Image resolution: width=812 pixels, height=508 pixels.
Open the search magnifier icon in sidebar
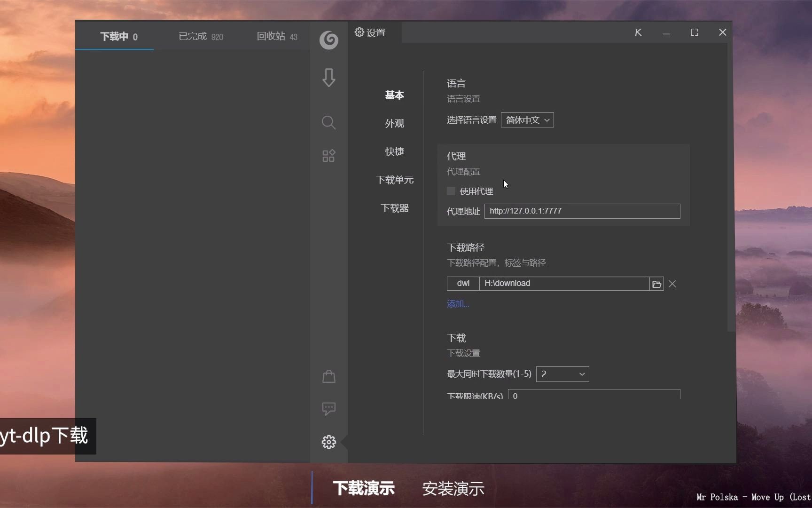tap(329, 123)
